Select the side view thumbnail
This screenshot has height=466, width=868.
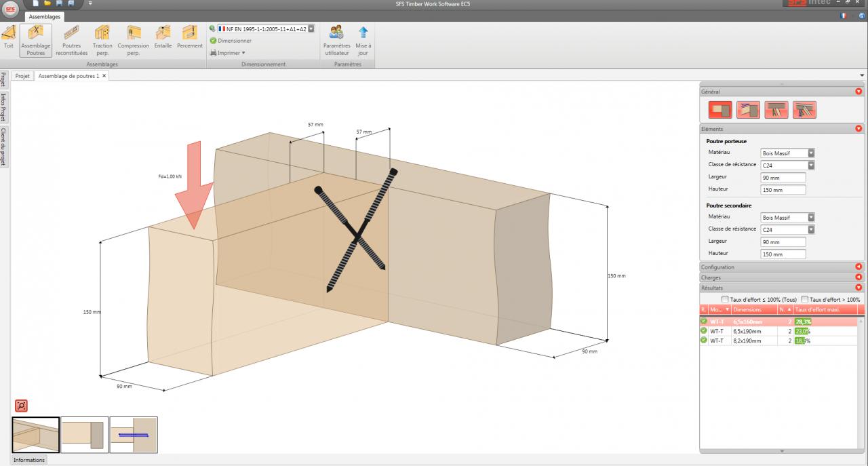[85, 435]
